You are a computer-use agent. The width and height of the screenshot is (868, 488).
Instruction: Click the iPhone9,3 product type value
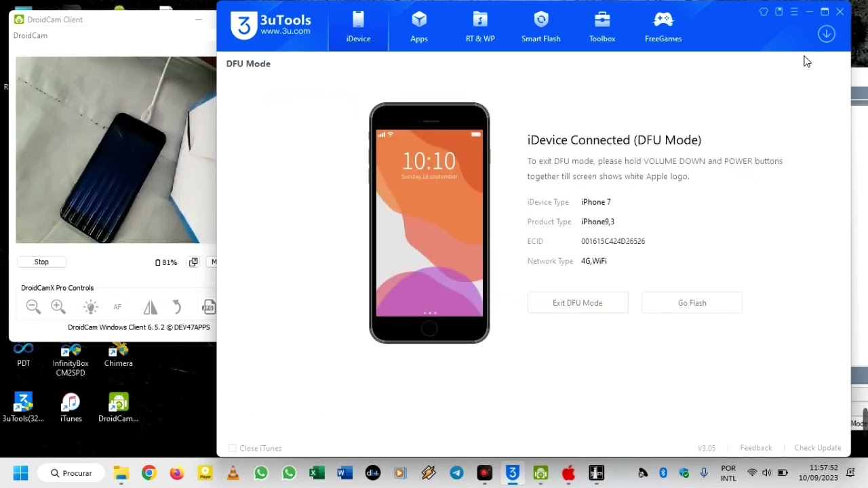[x=597, y=222]
